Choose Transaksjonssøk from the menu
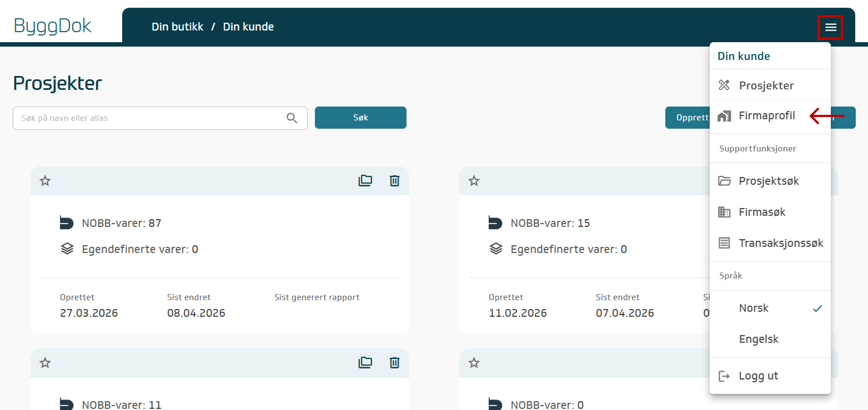The image size is (868, 410). pyautogui.click(x=780, y=243)
